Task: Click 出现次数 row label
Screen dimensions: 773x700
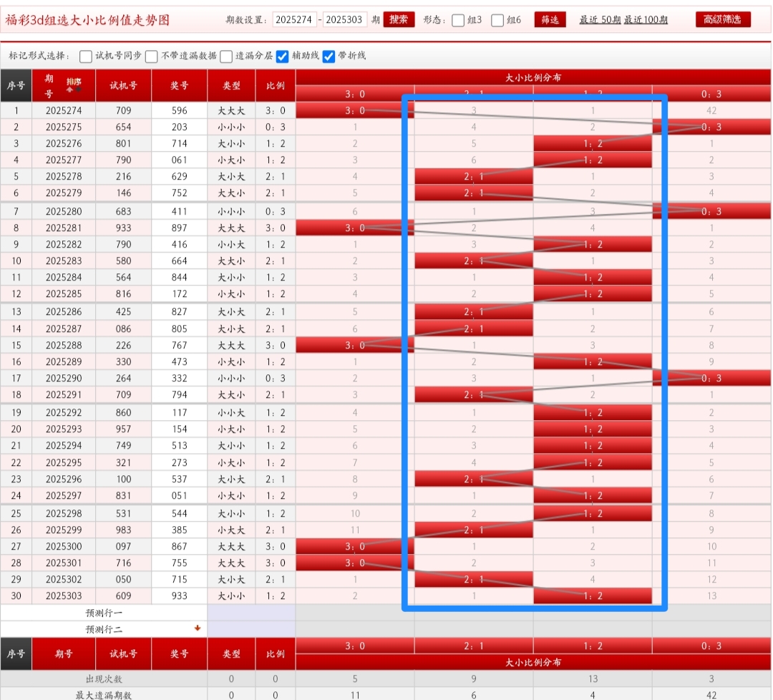Action: [104, 679]
